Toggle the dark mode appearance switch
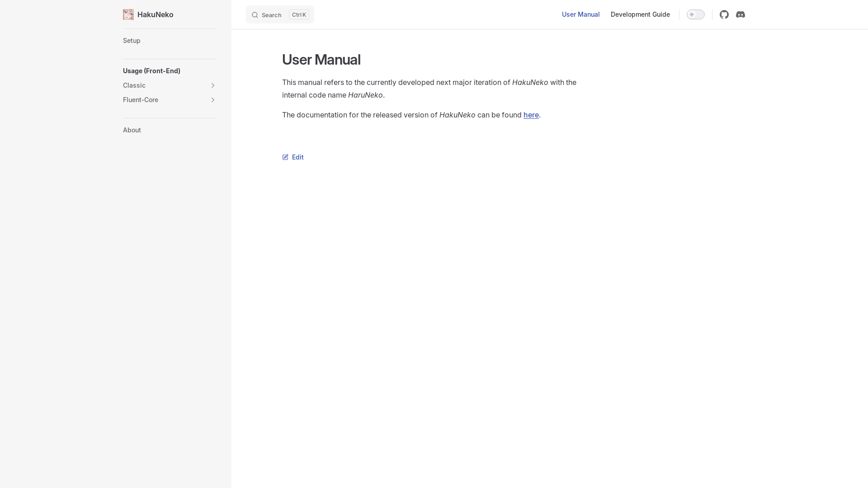 (696, 14)
